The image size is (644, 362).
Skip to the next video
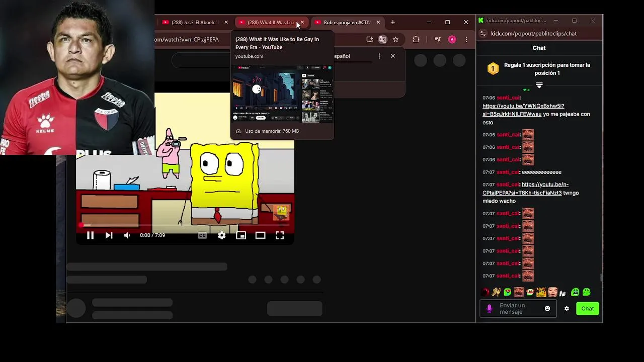109,235
